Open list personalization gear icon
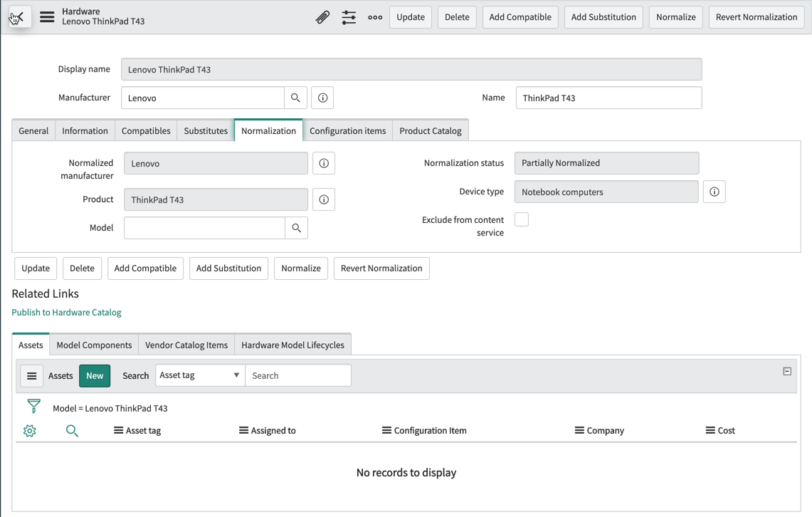 coord(29,431)
